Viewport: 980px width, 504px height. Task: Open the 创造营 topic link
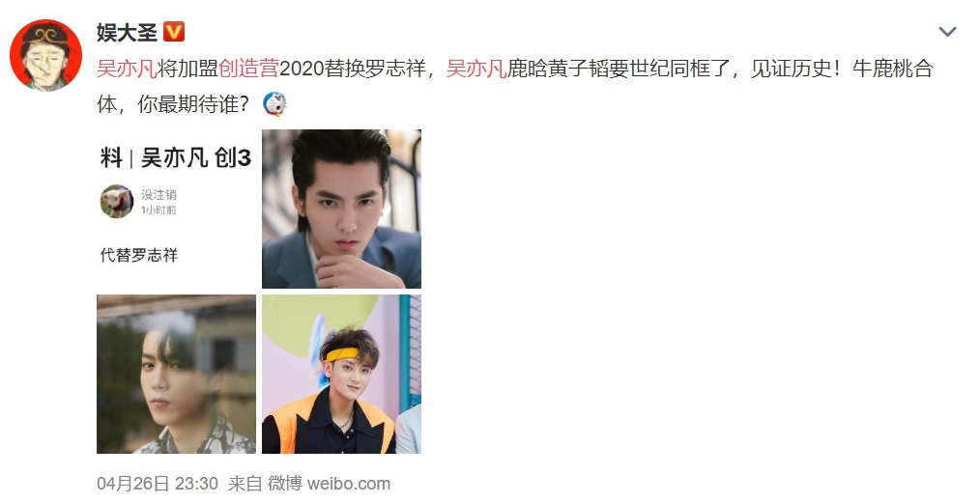tap(248, 69)
